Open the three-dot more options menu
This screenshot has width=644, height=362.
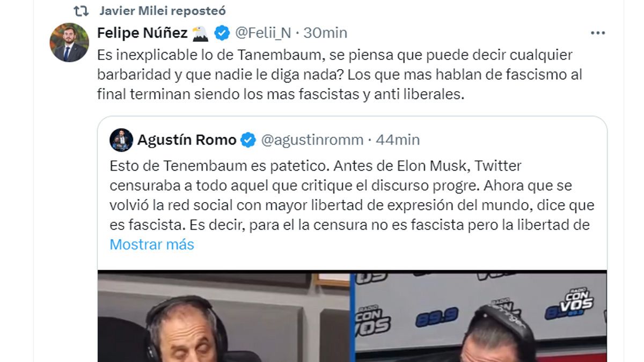[597, 33]
